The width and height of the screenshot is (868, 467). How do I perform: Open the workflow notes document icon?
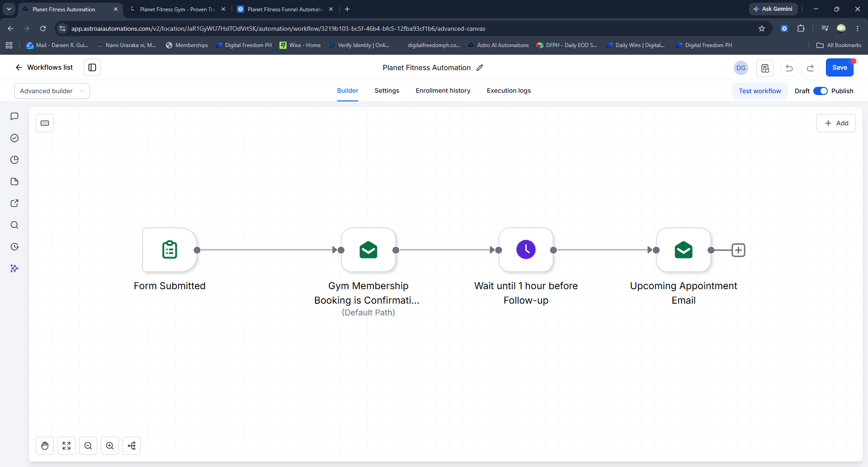point(765,68)
